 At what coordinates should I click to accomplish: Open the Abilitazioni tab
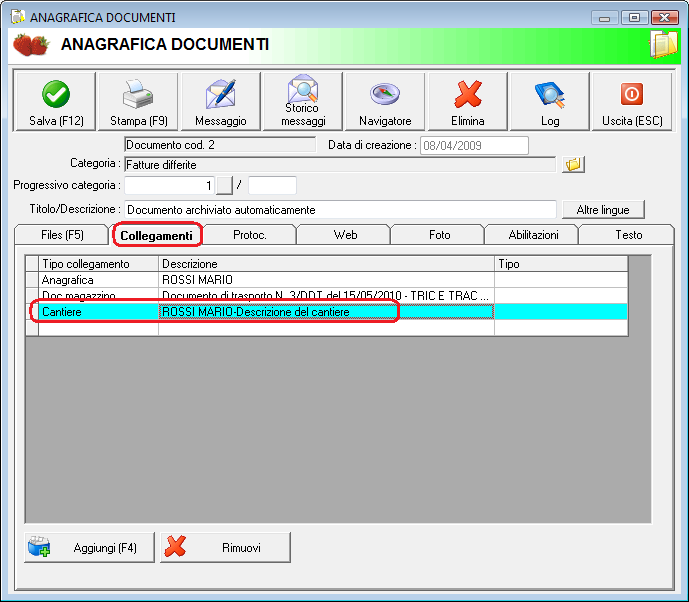[x=533, y=235]
